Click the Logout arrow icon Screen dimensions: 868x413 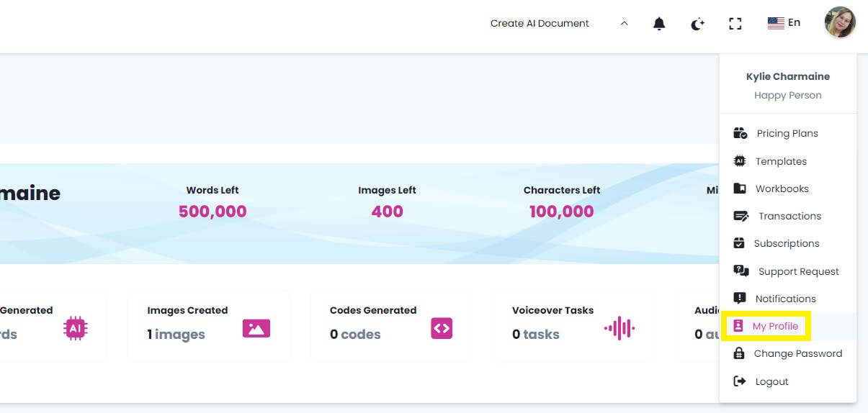click(739, 381)
